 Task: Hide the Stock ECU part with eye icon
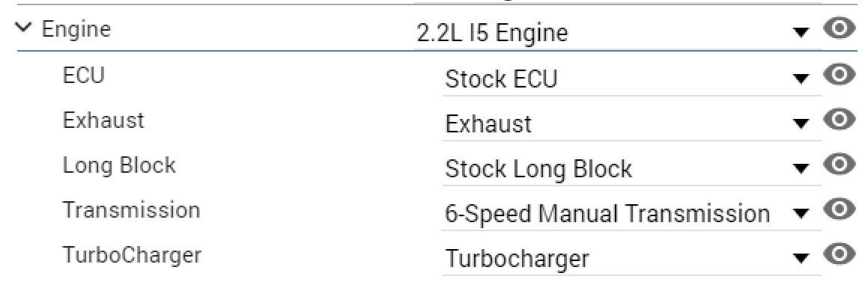[x=840, y=74]
